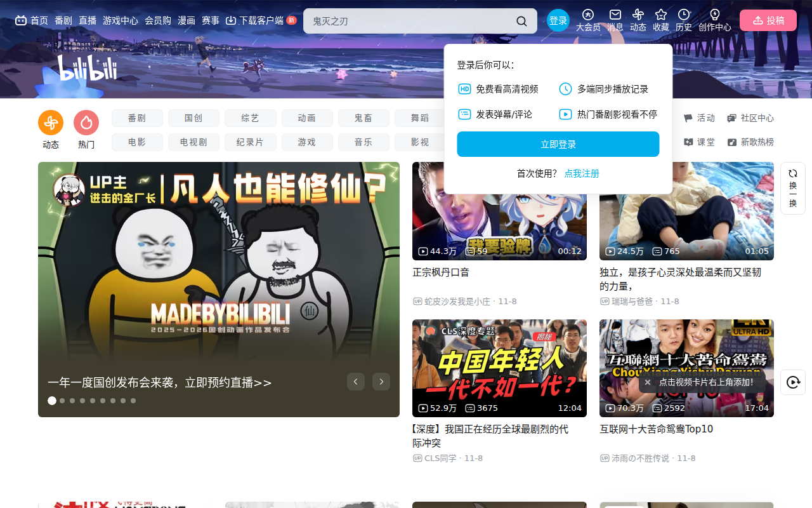Open the 社区中心 community center icon

[x=750, y=117]
